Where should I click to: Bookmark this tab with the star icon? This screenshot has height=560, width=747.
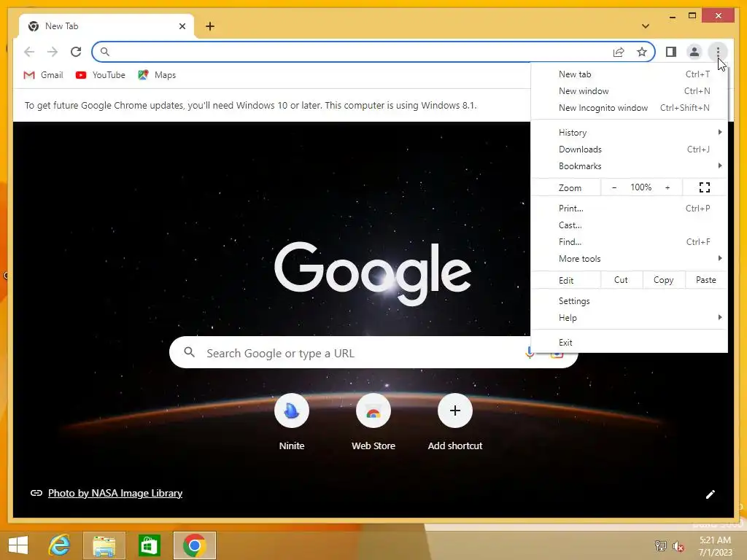642,52
